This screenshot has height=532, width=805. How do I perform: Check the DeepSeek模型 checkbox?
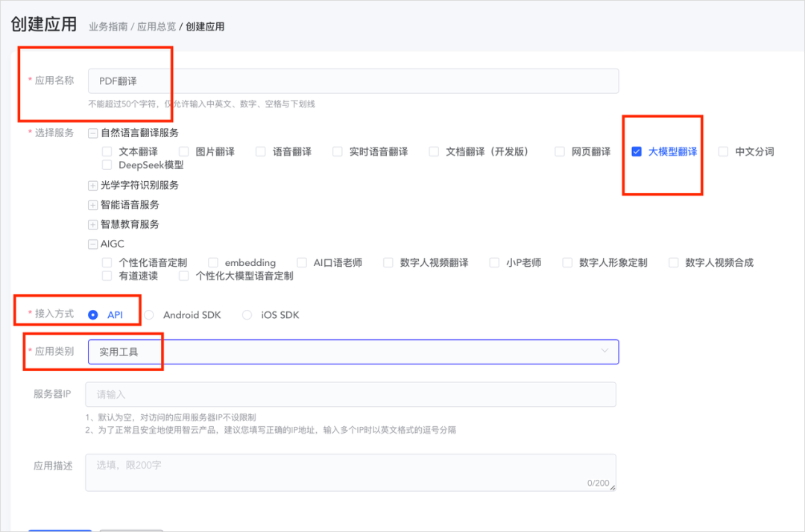107,165
